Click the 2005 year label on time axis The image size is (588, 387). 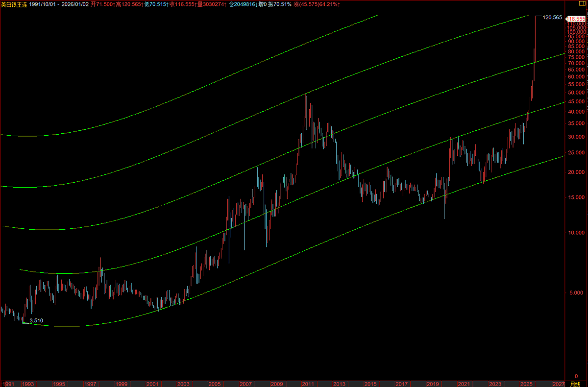215,384
